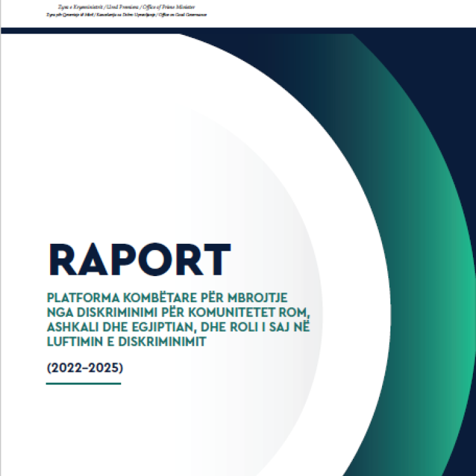Image resolution: width=476 pixels, height=476 pixels.
Task: Click the line 'NGA DISKRIMINIMI PËR KOMUNITETET ROM,'
Action: tap(178, 312)
